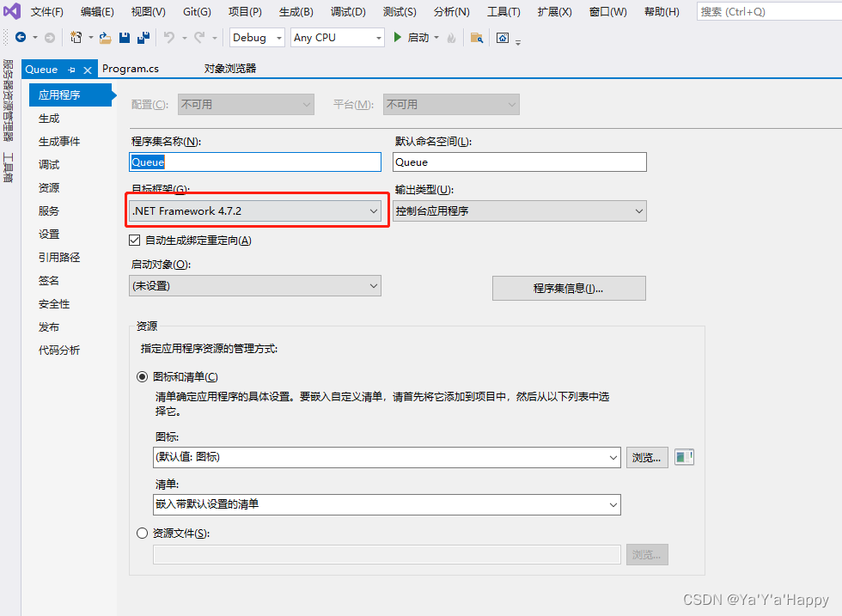Open the 分析(N) menu
842x616 pixels.
click(x=452, y=12)
